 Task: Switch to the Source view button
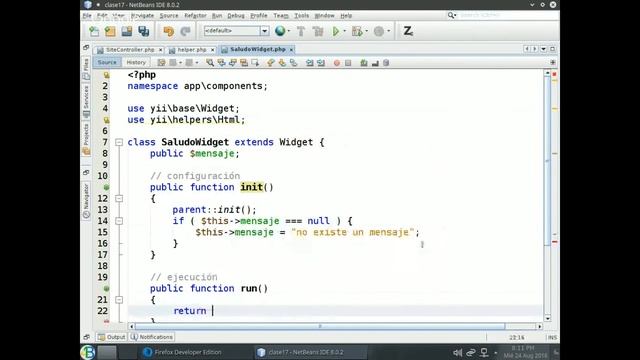tap(107, 62)
